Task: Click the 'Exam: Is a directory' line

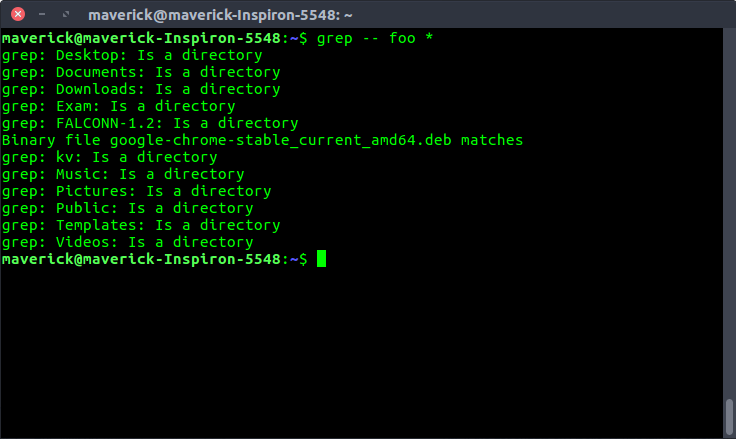Action: coord(118,106)
